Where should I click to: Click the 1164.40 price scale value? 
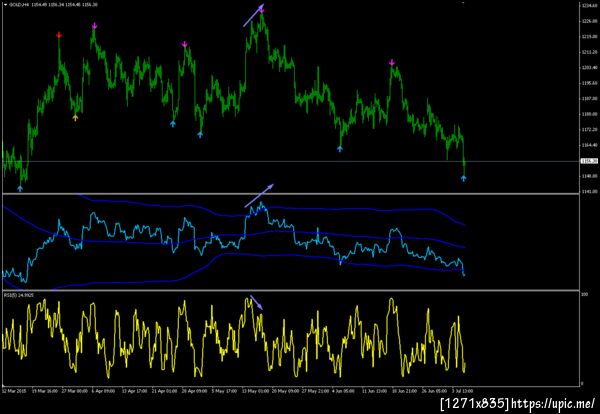(590, 145)
